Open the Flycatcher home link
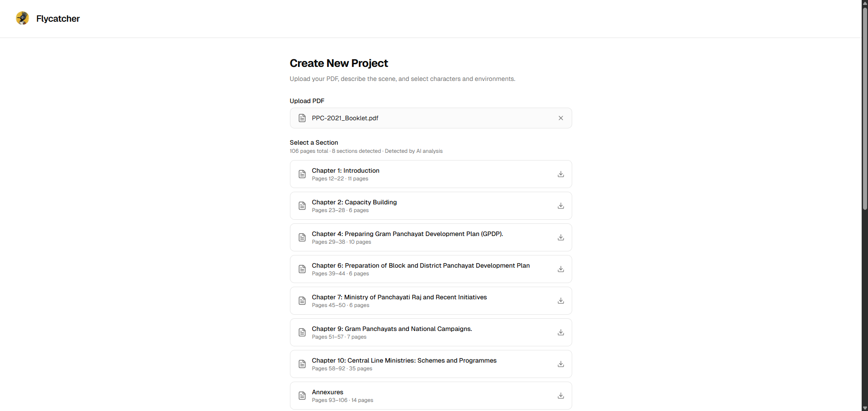Viewport: 868px width, 411px height. coord(58,19)
